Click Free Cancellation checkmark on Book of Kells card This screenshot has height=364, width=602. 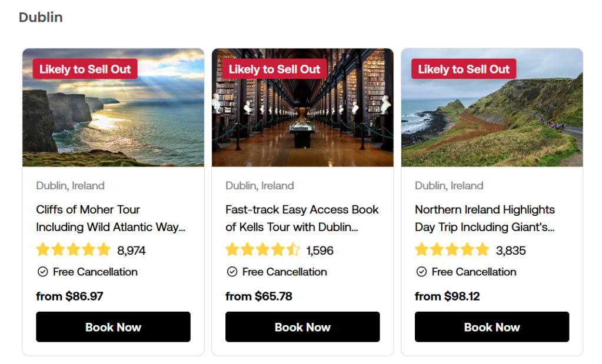(232, 272)
